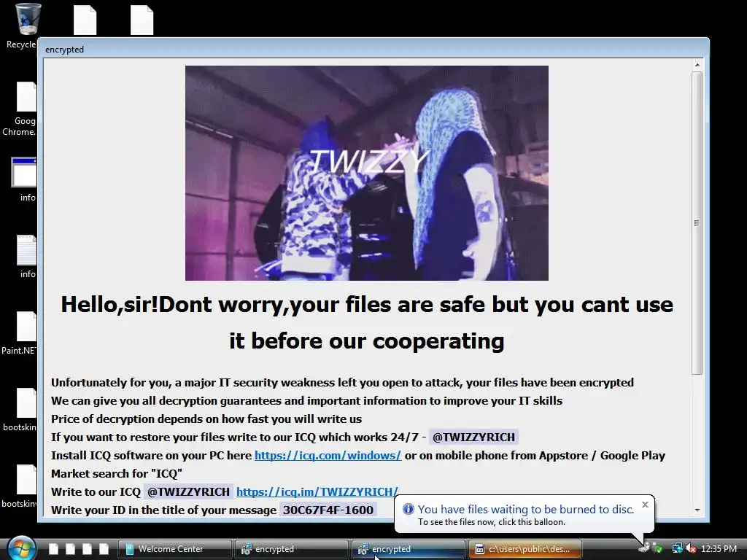Switch to Welcome Center taskbar button
This screenshot has width=747, height=560.
tap(175, 549)
